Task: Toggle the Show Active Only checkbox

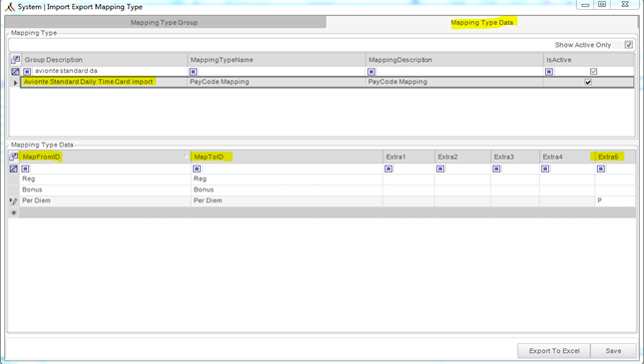Action: (x=628, y=45)
